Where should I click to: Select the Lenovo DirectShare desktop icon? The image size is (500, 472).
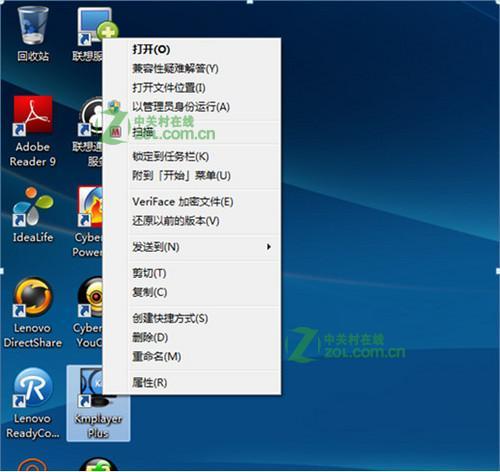tap(33, 313)
